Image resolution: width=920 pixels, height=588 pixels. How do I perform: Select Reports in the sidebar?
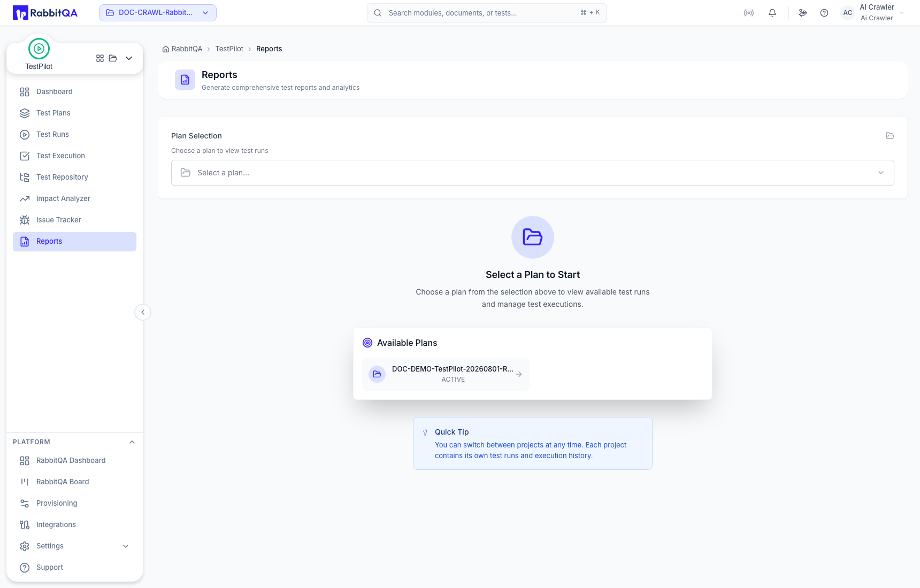(74, 242)
